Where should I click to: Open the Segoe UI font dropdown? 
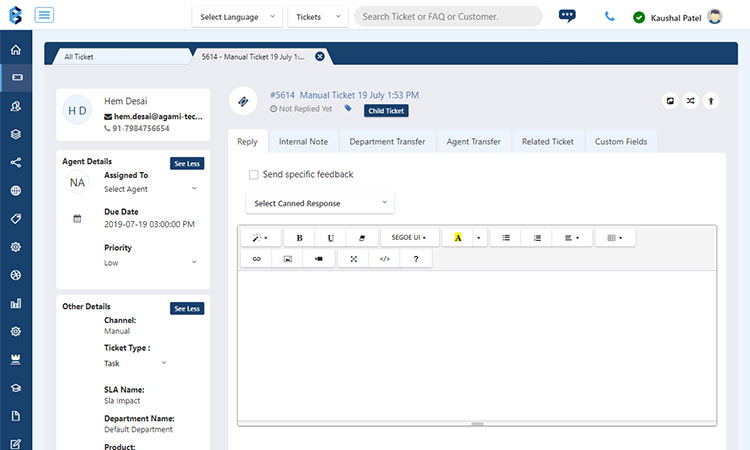pyautogui.click(x=409, y=238)
